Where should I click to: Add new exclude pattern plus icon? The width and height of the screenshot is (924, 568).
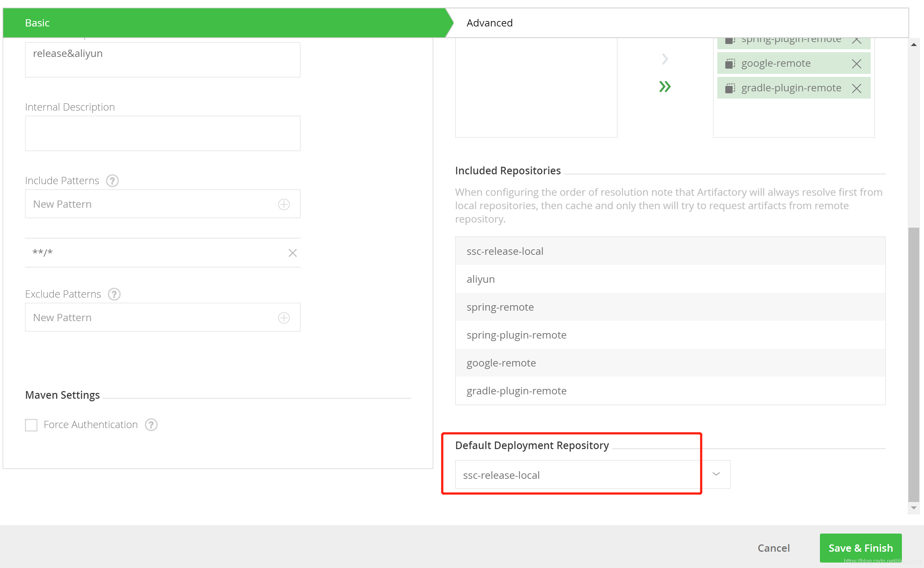tap(284, 318)
